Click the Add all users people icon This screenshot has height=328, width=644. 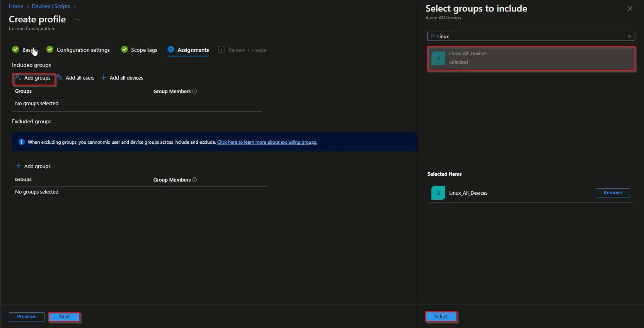click(60, 78)
